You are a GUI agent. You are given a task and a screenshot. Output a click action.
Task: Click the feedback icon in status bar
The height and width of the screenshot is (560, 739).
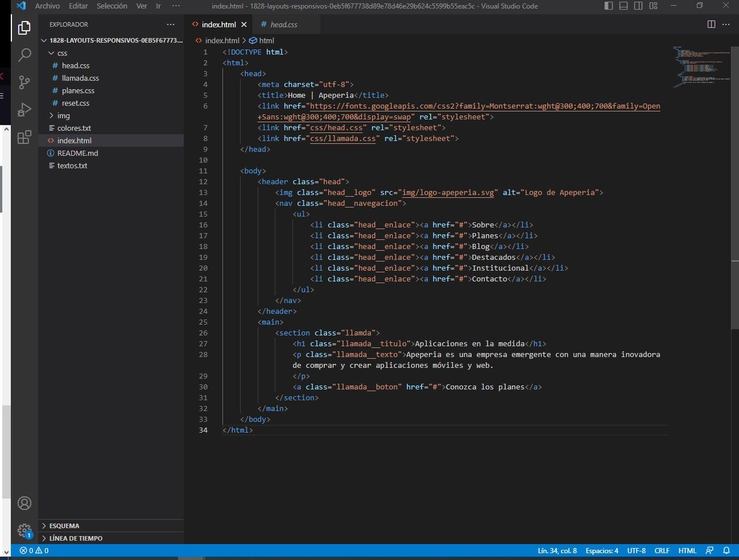tap(709, 550)
